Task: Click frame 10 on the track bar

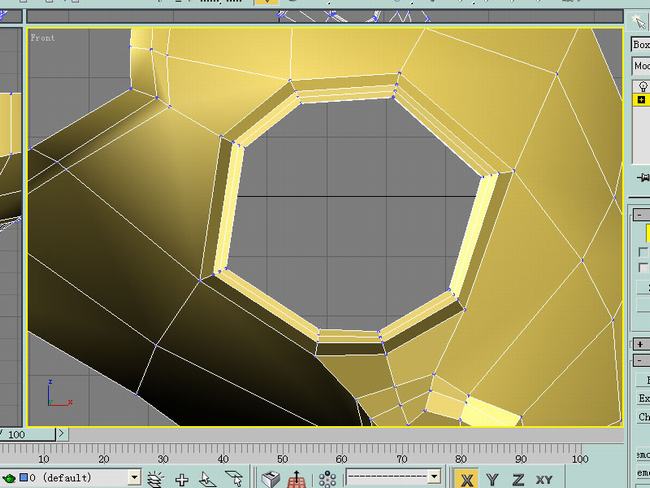Action: tap(44, 459)
